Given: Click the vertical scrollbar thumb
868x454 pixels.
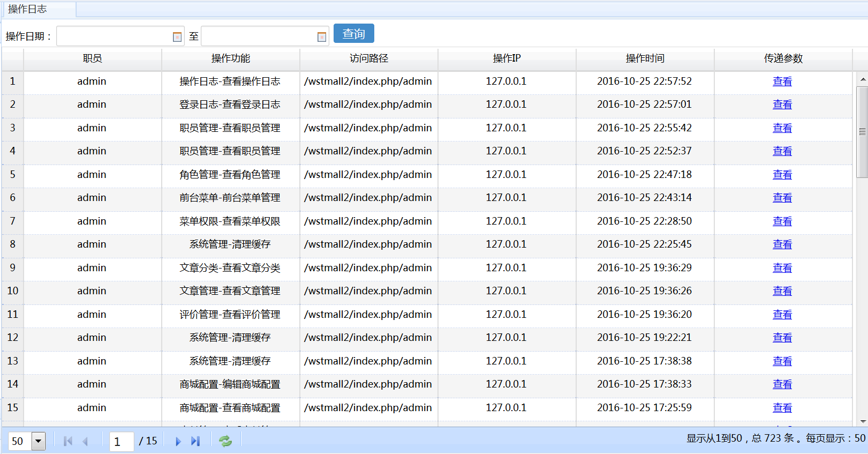Looking at the screenshot, I should coord(862,132).
